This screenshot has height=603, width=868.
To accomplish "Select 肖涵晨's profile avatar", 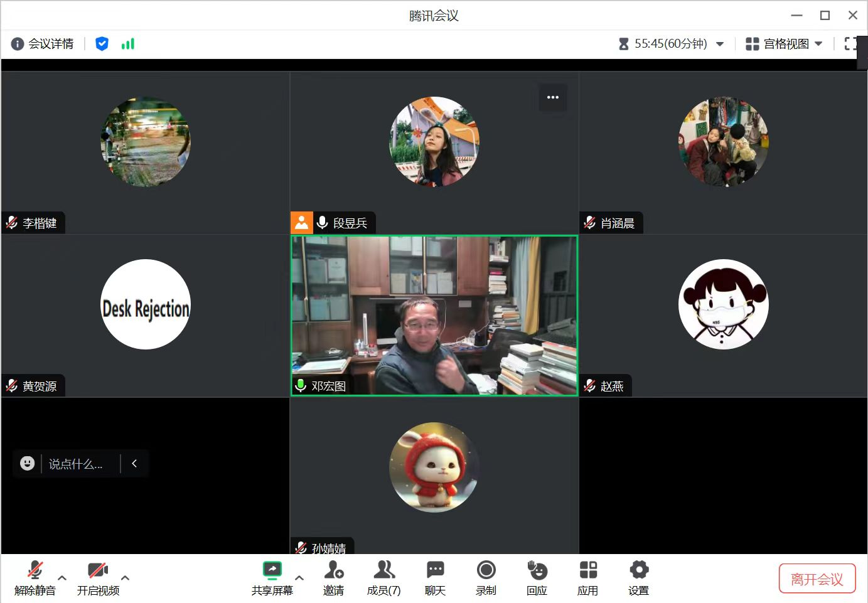I will coord(724,142).
